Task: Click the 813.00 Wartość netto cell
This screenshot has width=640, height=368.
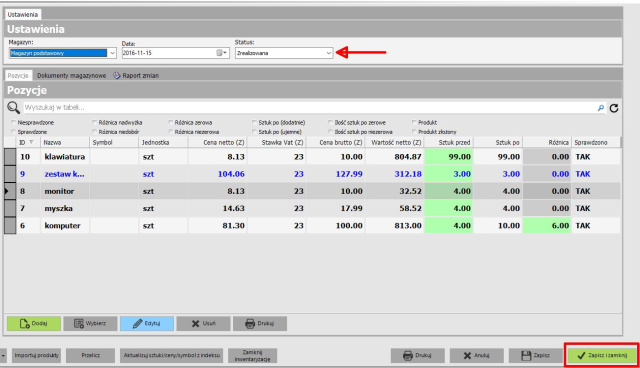Action: coord(394,226)
